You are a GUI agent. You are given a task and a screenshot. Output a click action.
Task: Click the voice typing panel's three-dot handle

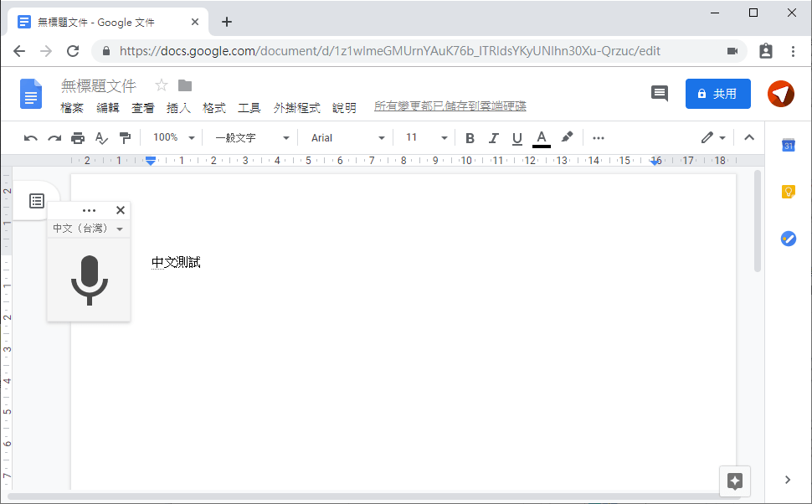(89, 210)
